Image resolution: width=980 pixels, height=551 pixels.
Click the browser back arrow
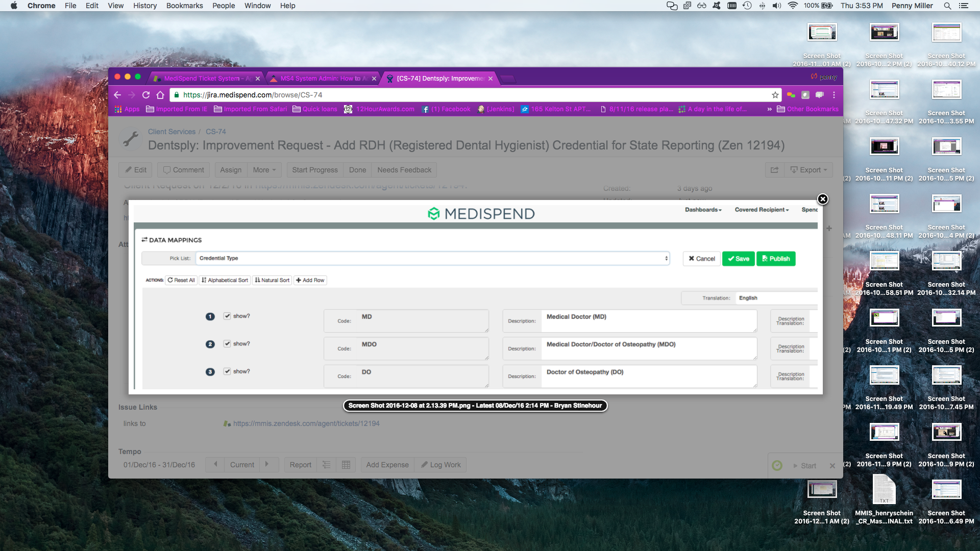pos(117,95)
